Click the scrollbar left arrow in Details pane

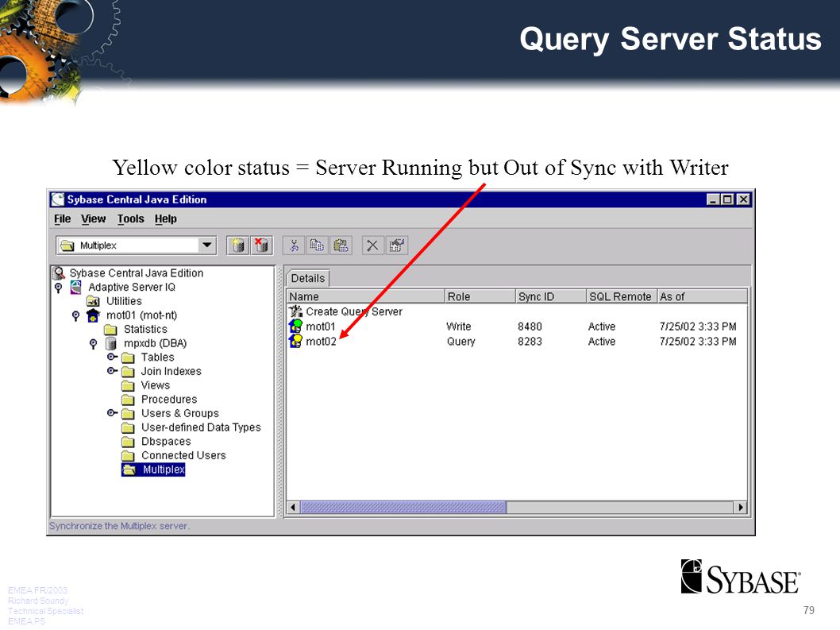pyautogui.click(x=293, y=507)
